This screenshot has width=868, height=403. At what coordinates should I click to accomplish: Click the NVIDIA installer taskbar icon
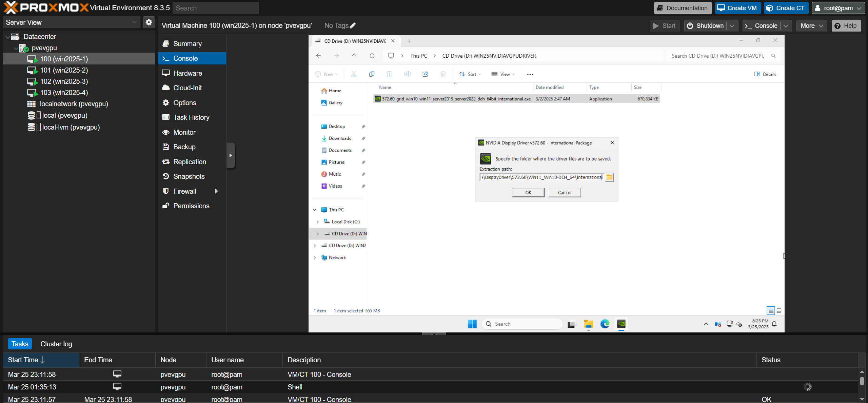coord(621,324)
